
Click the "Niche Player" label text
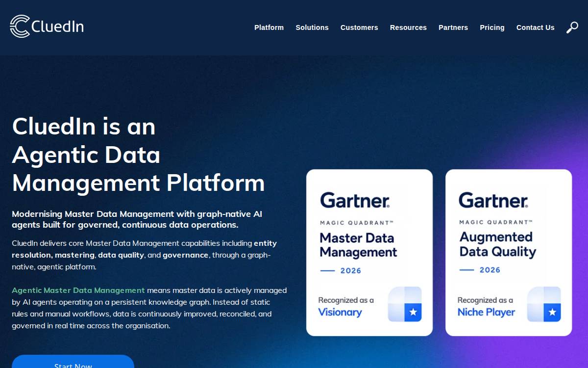point(486,312)
